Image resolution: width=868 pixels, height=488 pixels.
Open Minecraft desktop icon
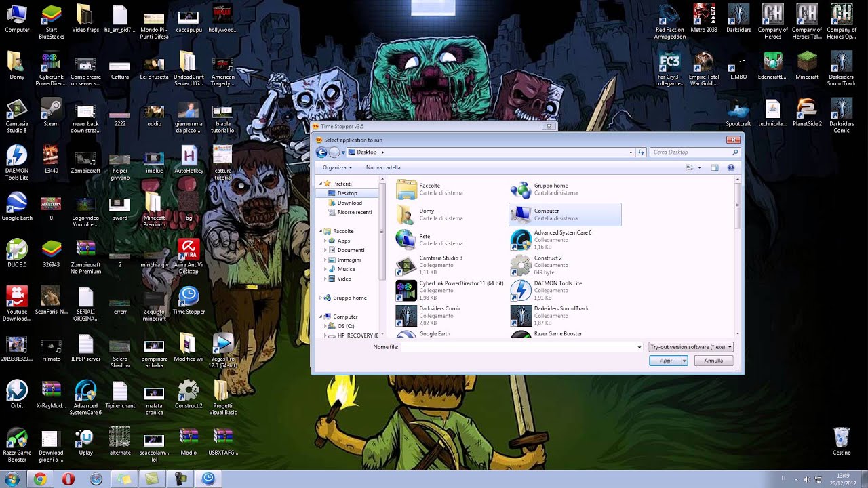coord(807,66)
